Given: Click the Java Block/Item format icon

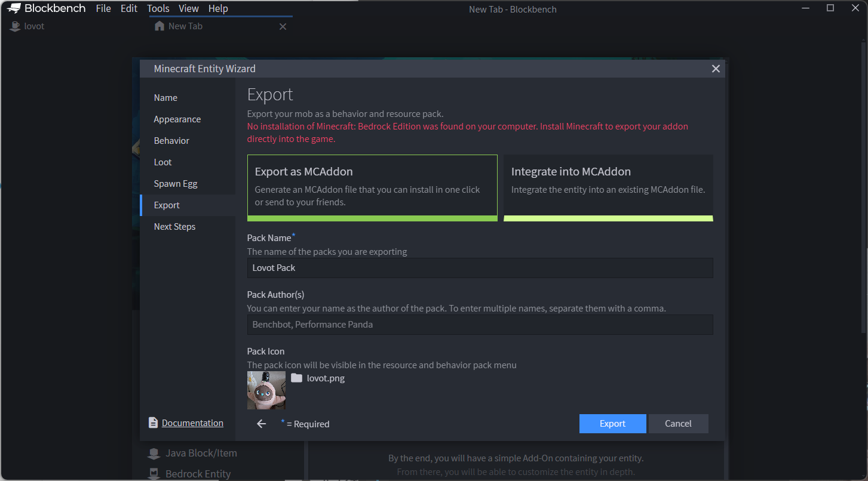Looking at the screenshot, I should click(154, 454).
